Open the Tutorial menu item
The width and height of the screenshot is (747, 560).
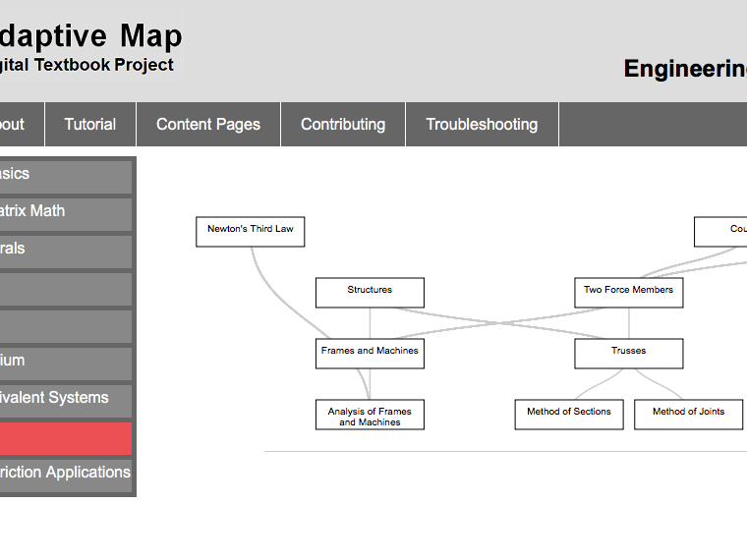pos(90,125)
